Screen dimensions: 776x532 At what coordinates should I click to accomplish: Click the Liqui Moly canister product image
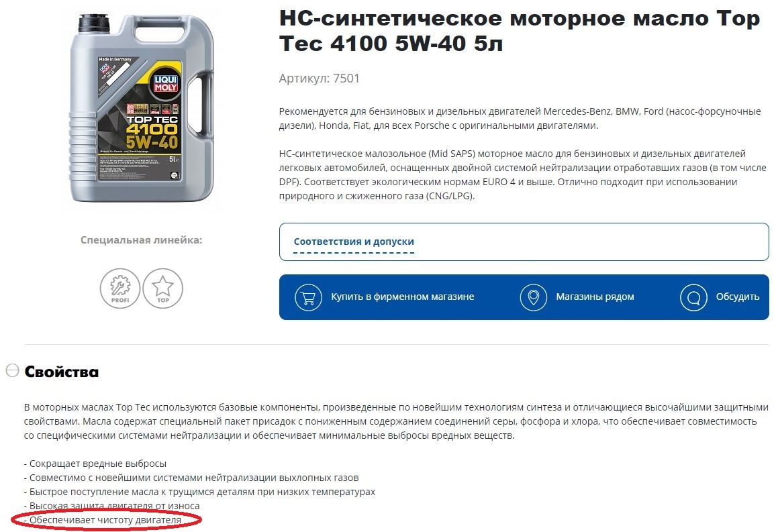142,107
